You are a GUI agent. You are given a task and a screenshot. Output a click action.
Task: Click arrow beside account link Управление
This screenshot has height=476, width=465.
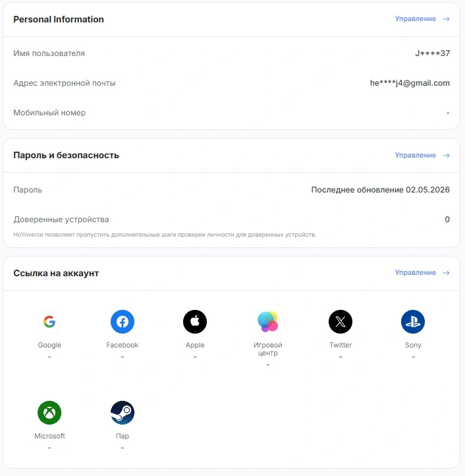pos(446,273)
